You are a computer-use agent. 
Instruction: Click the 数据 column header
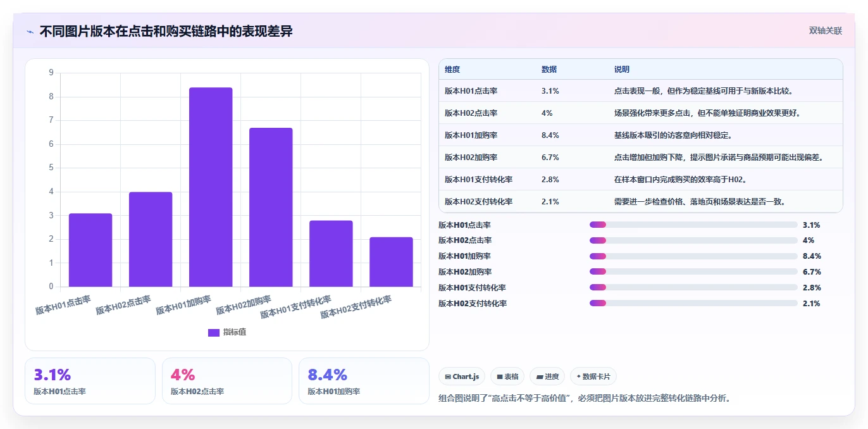pos(549,70)
